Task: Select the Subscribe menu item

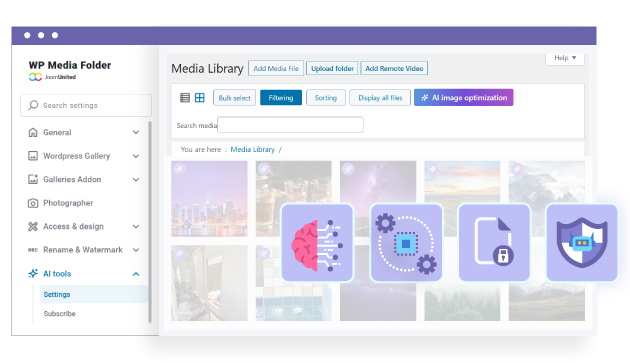Action: pyautogui.click(x=59, y=314)
